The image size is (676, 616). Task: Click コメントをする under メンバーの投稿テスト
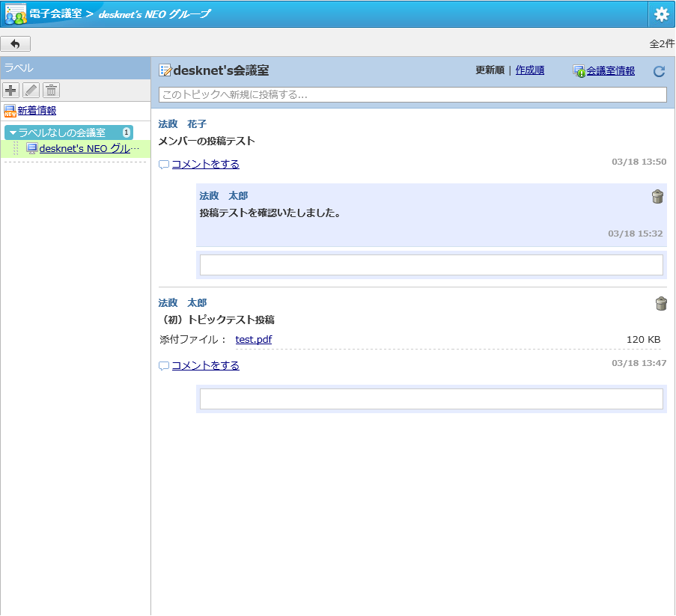[206, 164]
